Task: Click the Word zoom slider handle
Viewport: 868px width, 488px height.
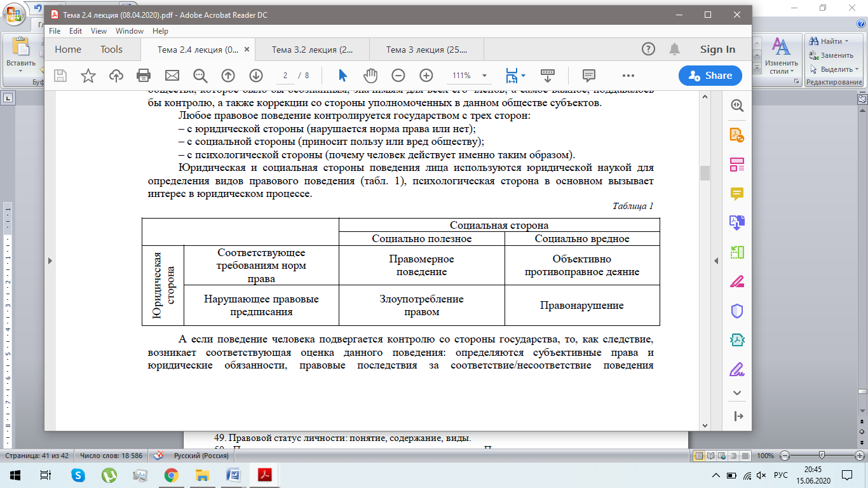Action: 822,456
